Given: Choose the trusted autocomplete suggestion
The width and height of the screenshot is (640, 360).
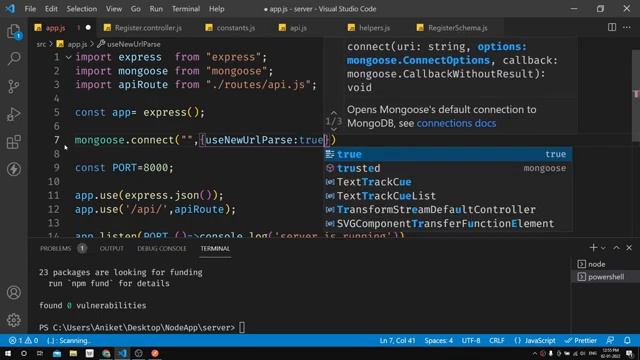Looking at the screenshot, I should point(448,168).
